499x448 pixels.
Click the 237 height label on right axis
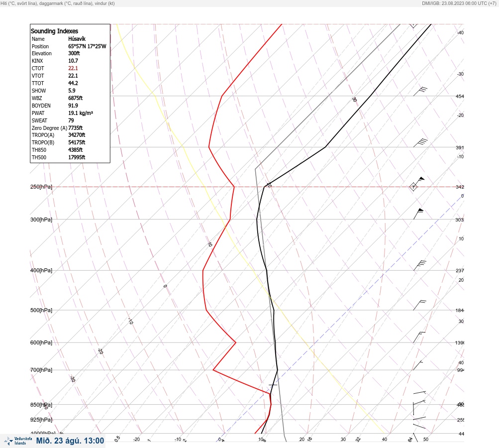(460, 270)
